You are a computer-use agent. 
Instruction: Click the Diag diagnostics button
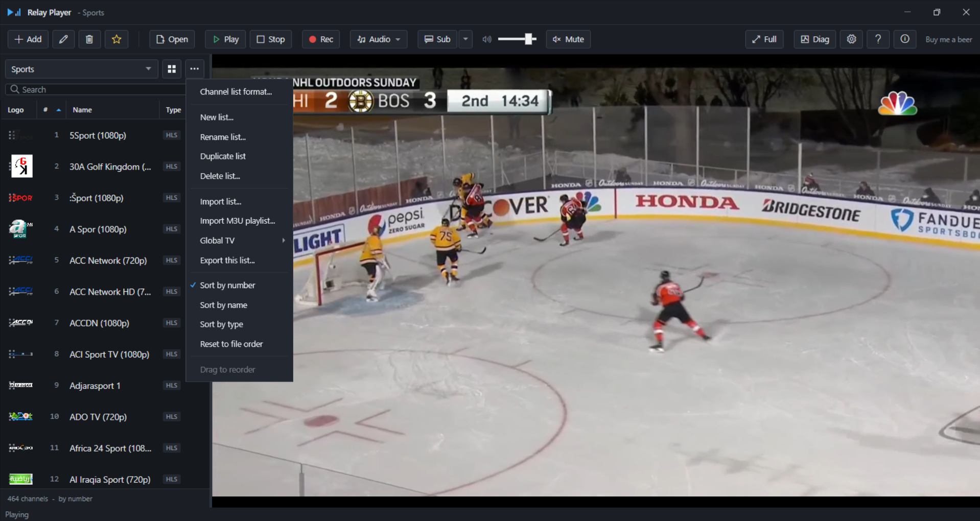814,39
